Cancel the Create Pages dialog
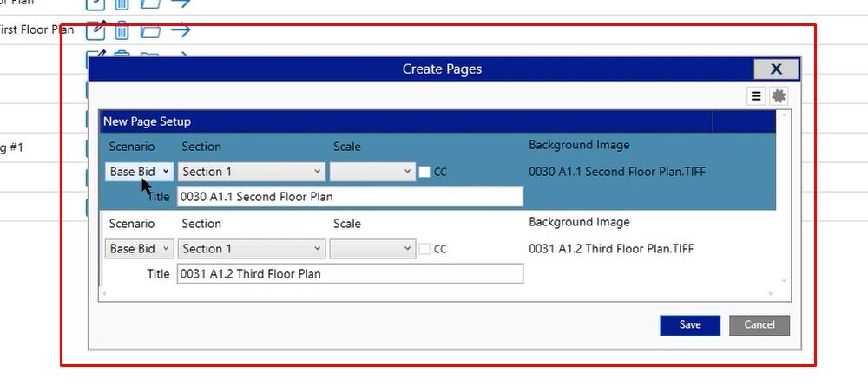868x392 pixels. 759,325
